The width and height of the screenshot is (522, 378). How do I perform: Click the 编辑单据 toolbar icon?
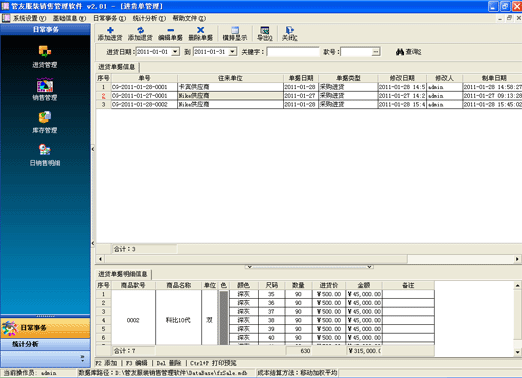170,34
